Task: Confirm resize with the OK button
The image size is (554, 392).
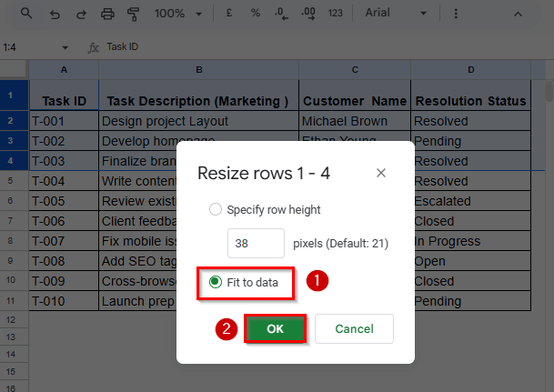Action: click(275, 329)
